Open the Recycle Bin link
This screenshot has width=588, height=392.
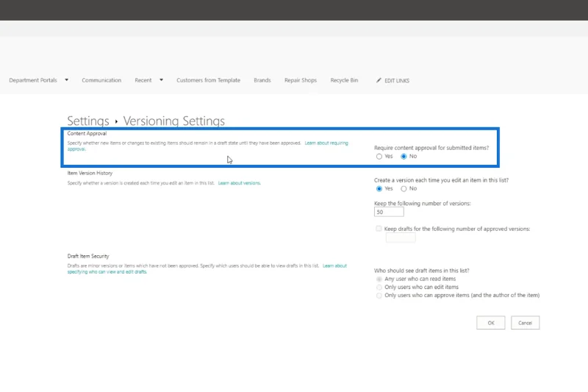click(x=344, y=80)
